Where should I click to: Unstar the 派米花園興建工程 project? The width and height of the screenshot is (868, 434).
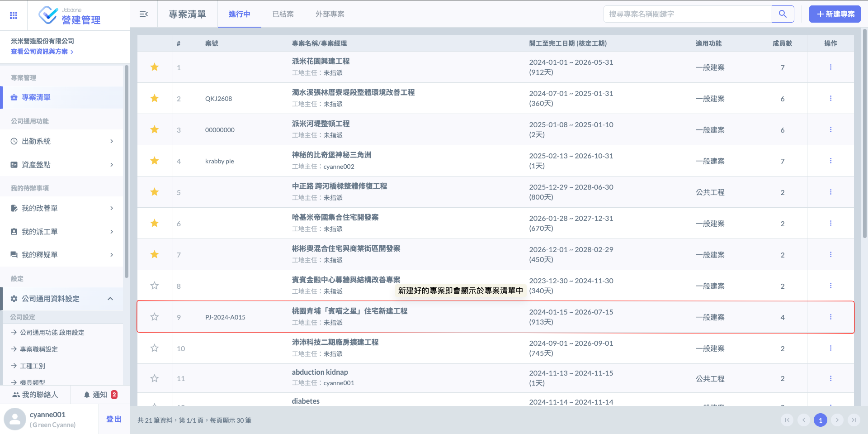[x=155, y=67]
